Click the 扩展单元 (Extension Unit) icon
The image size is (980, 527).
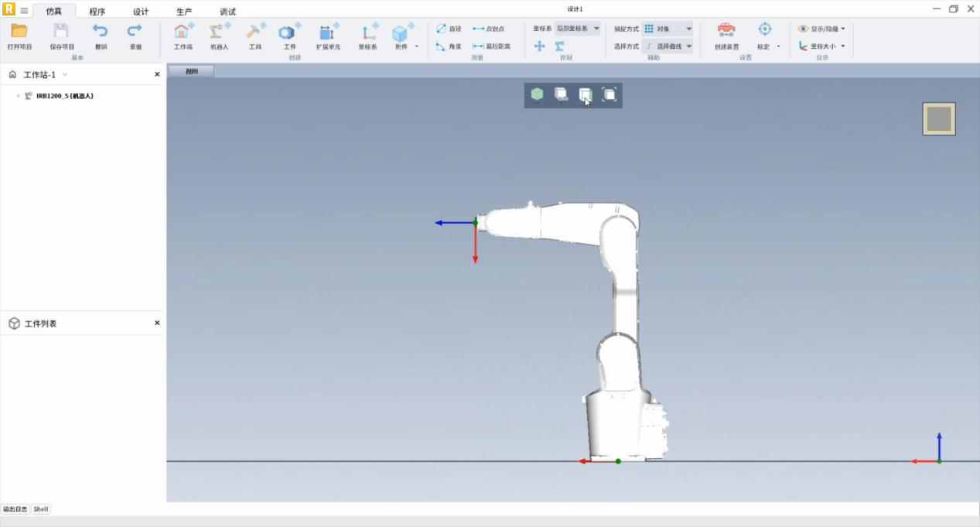[328, 32]
